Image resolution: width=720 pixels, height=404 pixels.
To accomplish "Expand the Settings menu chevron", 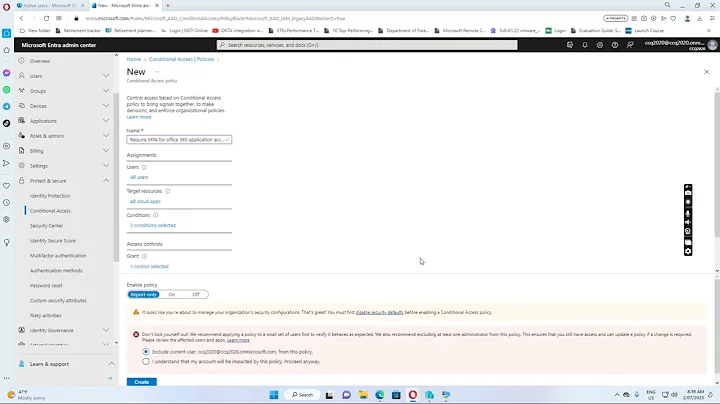I will (x=106, y=166).
